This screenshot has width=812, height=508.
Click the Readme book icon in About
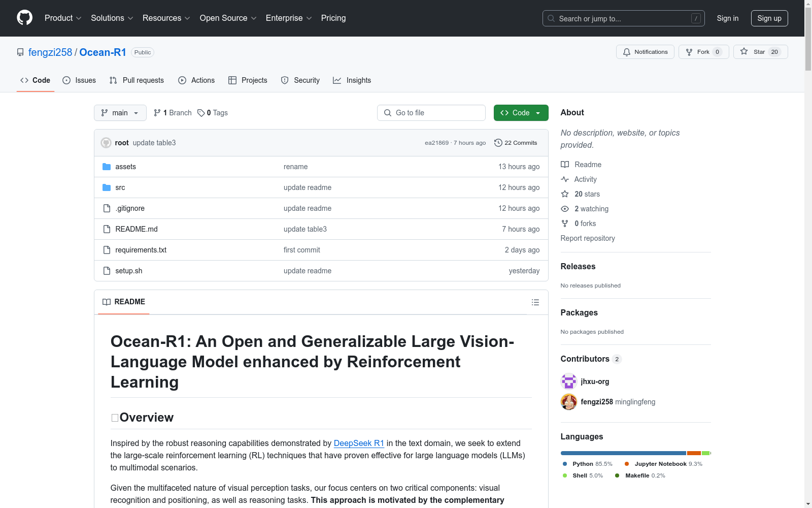(565, 165)
